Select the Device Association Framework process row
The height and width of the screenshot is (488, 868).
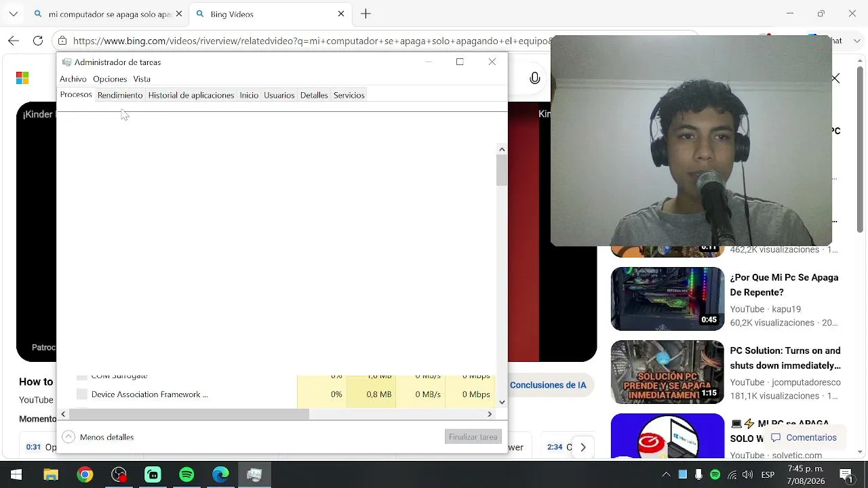click(x=278, y=394)
